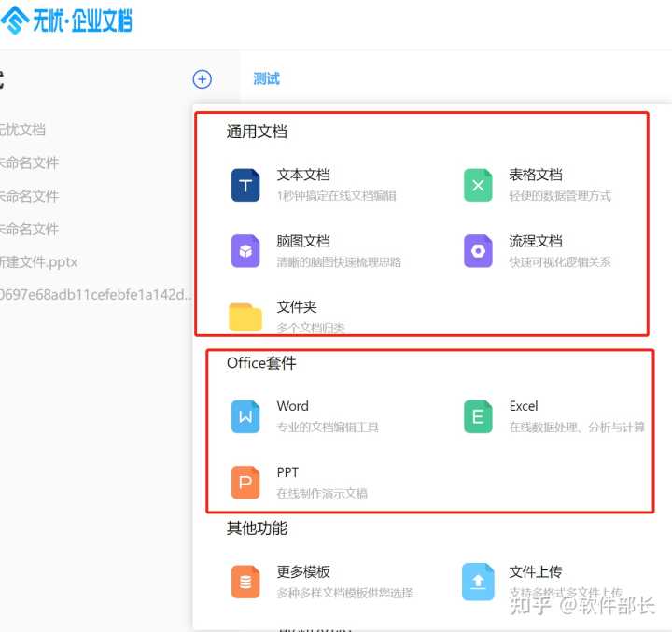672x632 pixels.
Task: Click 在线制作演示文稿 description
Action: 322,493
